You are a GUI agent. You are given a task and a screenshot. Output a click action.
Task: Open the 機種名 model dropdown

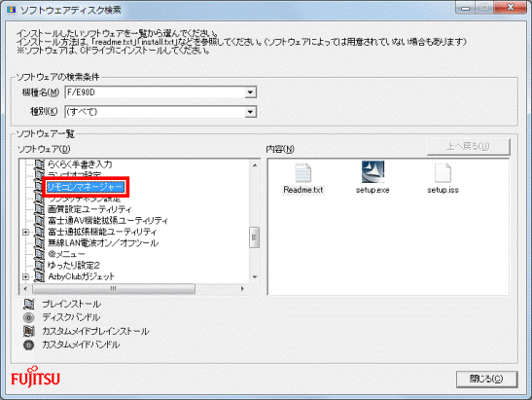pos(250,92)
